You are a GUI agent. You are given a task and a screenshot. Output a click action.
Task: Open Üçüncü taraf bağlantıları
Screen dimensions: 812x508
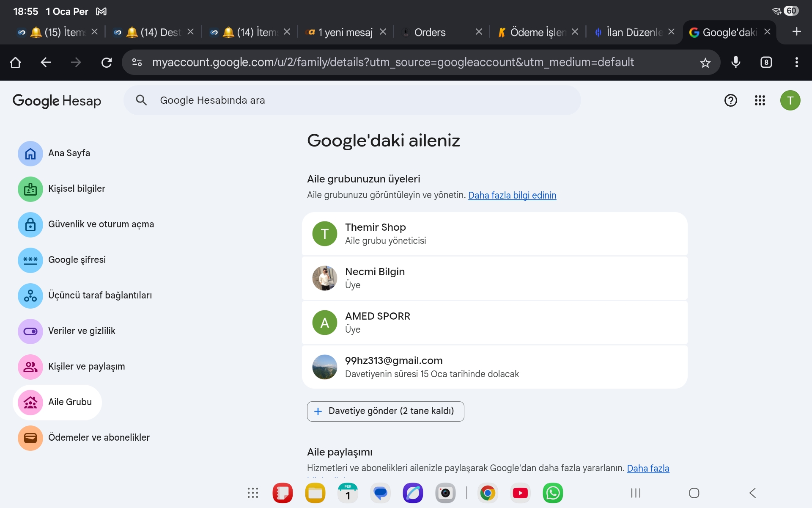click(85, 295)
